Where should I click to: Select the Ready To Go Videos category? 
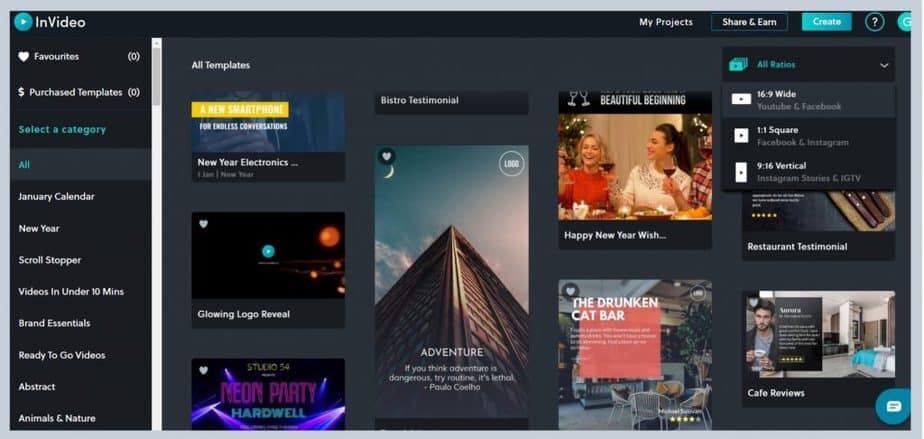pyautogui.click(x=80, y=355)
